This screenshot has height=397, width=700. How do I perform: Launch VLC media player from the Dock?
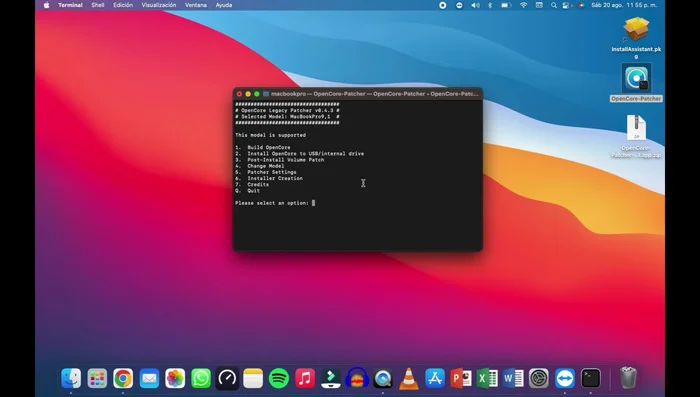coord(408,378)
